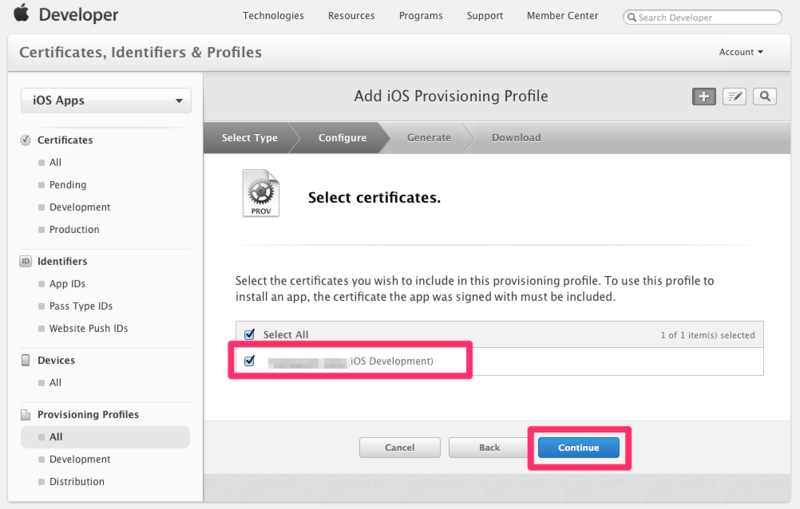Image resolution: width=800 pixels, height=509 pixels.
Task: Go to Member Center
Action: click(x=562, y=16)
